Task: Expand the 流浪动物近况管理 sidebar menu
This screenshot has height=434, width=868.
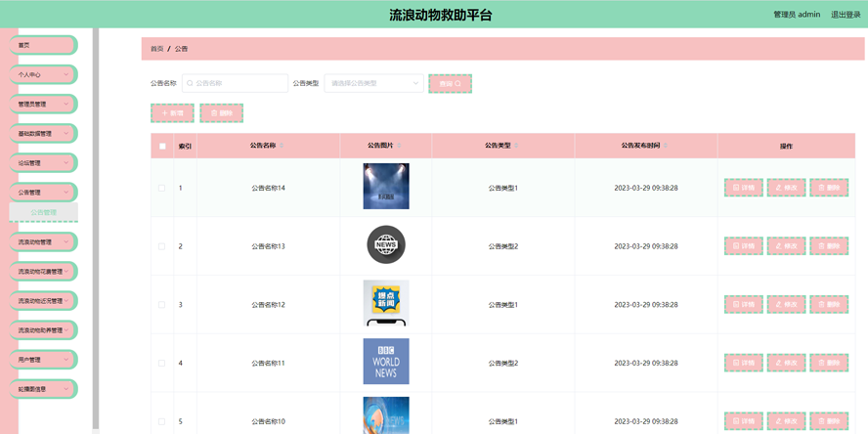Action: coord(44,301)
